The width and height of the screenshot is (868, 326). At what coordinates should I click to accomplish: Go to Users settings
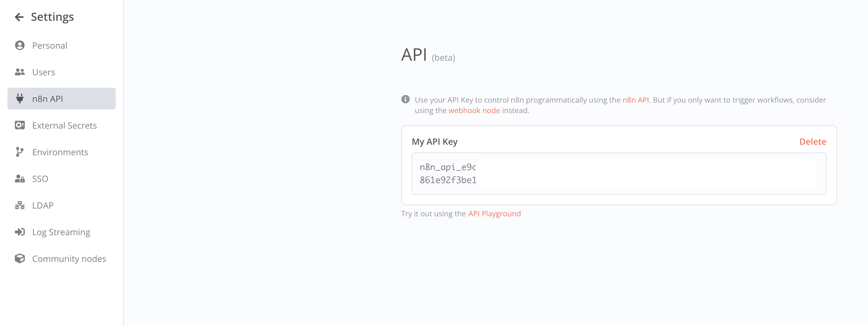(x=43, y=72)
